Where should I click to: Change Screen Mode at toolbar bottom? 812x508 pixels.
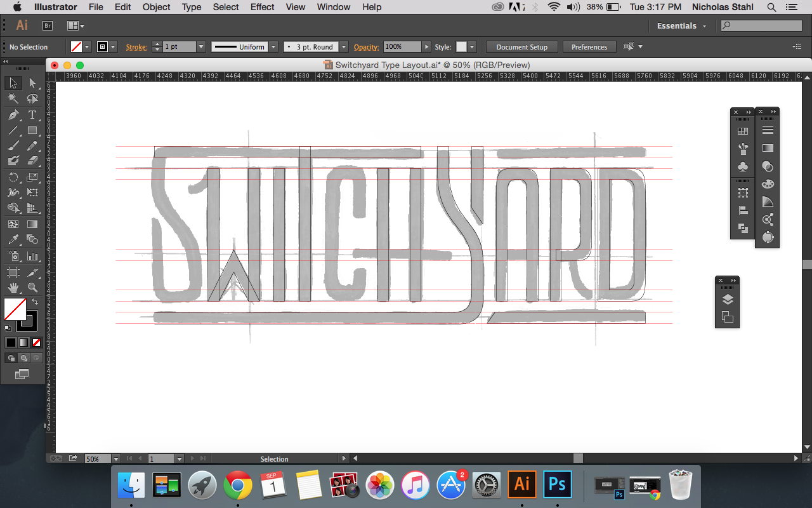pyautogui.click(x=22, y=374)
